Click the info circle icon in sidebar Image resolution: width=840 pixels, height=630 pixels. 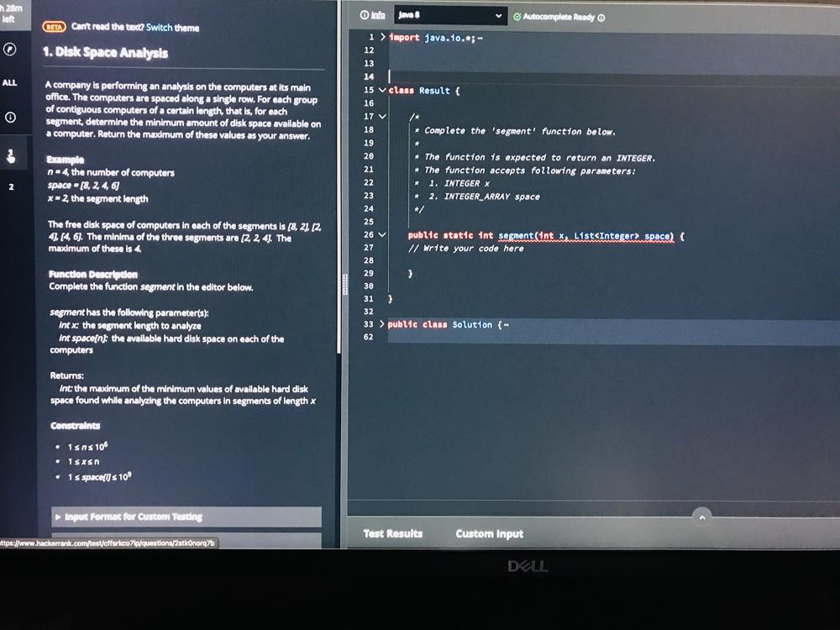click(10, 118)
